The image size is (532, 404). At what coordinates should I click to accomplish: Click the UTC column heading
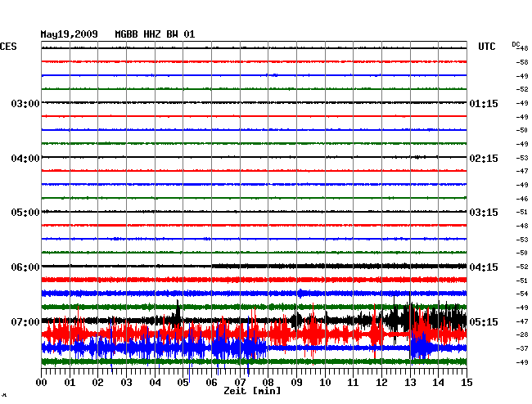[x=487, y=47]
